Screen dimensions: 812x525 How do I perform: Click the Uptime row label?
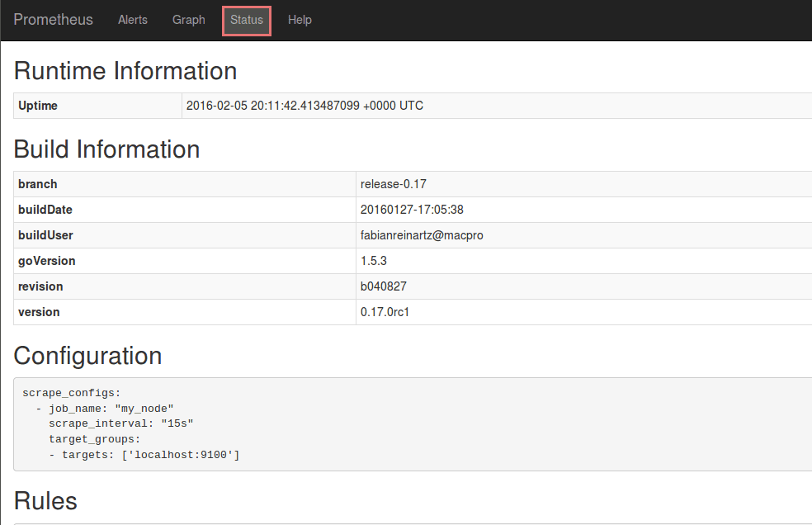[38, 106]
